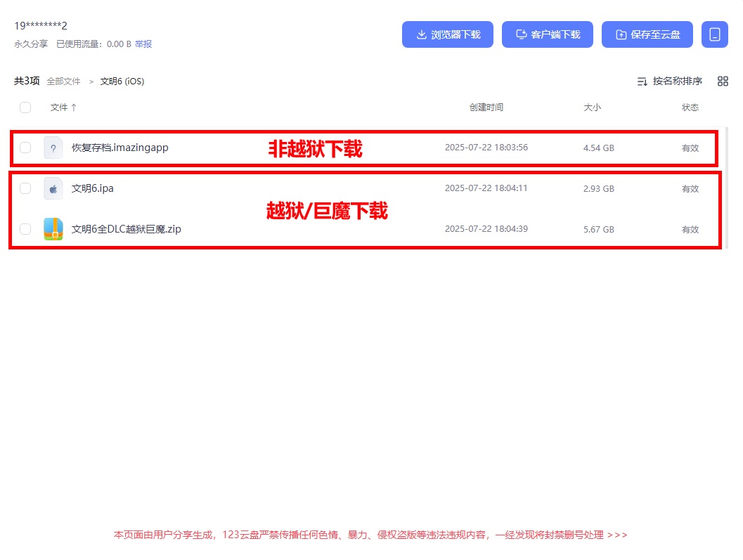Select the checkbox for 文明6.ipa

pyautogui.click(x=25, y=188)
